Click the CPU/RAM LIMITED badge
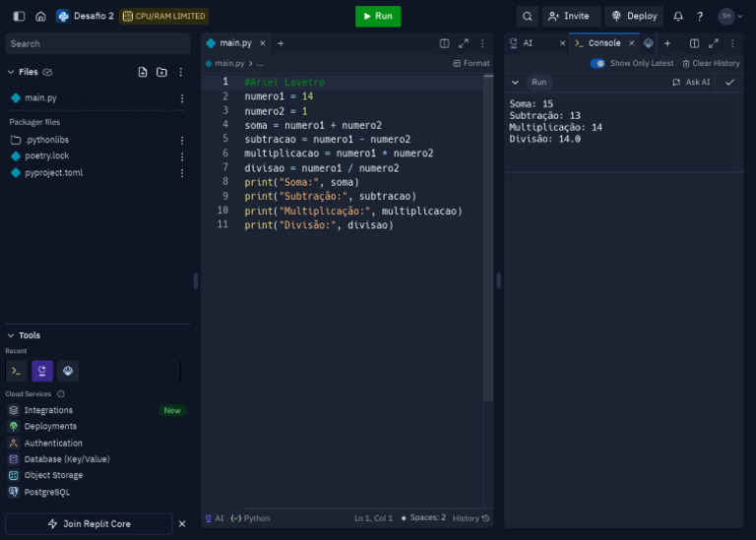 164,16
